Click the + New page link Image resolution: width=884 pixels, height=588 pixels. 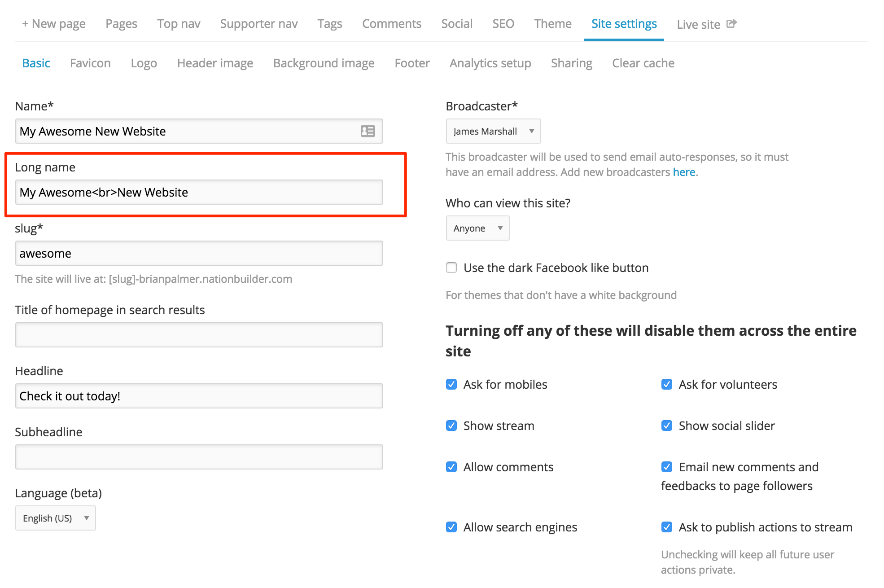click(54, 23)
